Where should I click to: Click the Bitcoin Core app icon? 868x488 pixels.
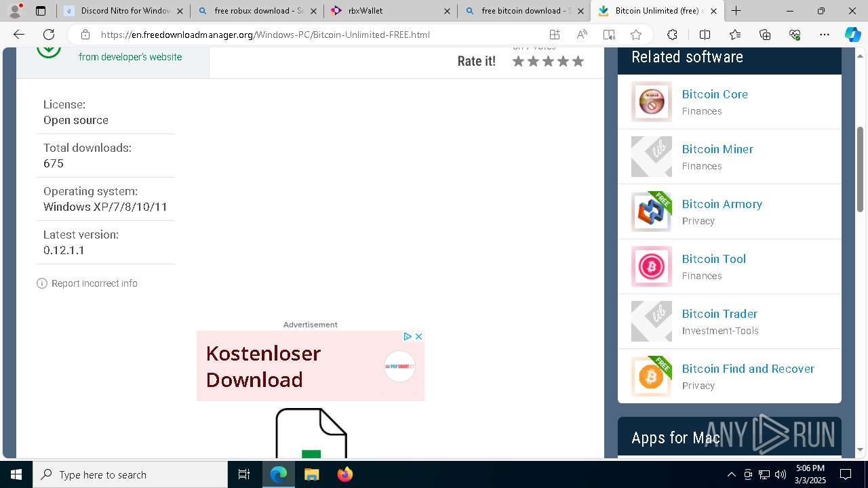652,102
